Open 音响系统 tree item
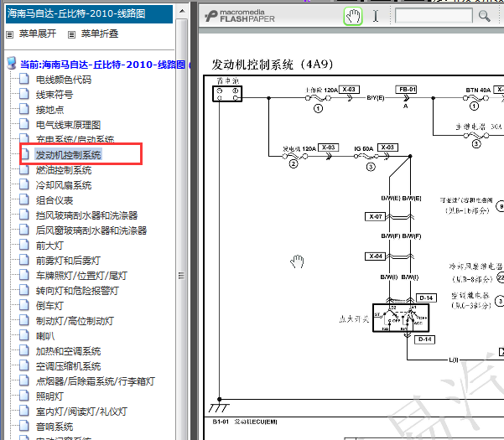Screen dimensions: 504x440 [55, 427]
